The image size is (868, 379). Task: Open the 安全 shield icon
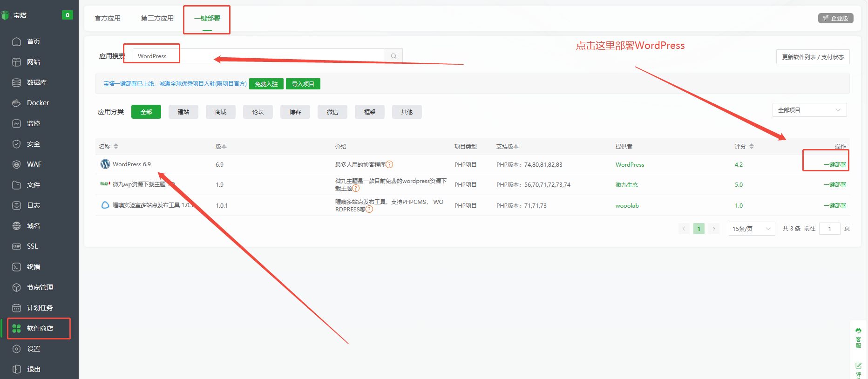16,144
